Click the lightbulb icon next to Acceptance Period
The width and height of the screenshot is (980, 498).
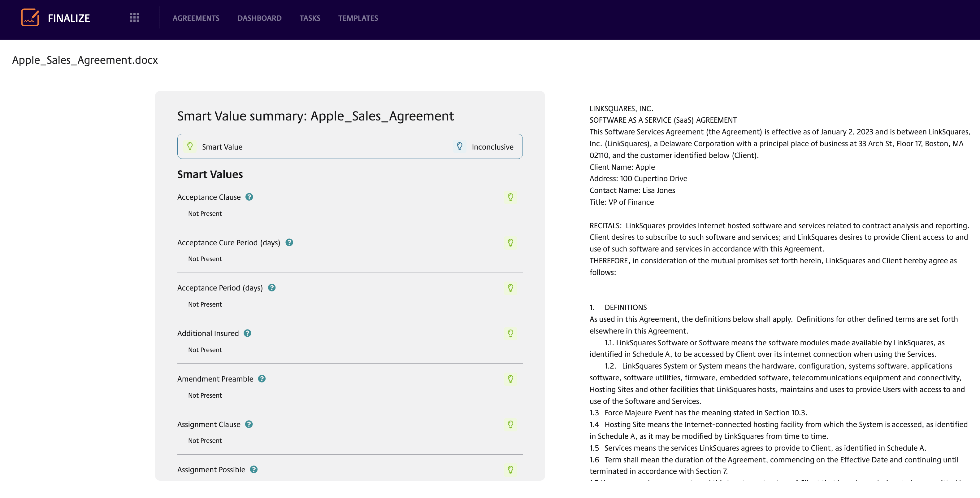click(x=510, y=288)
